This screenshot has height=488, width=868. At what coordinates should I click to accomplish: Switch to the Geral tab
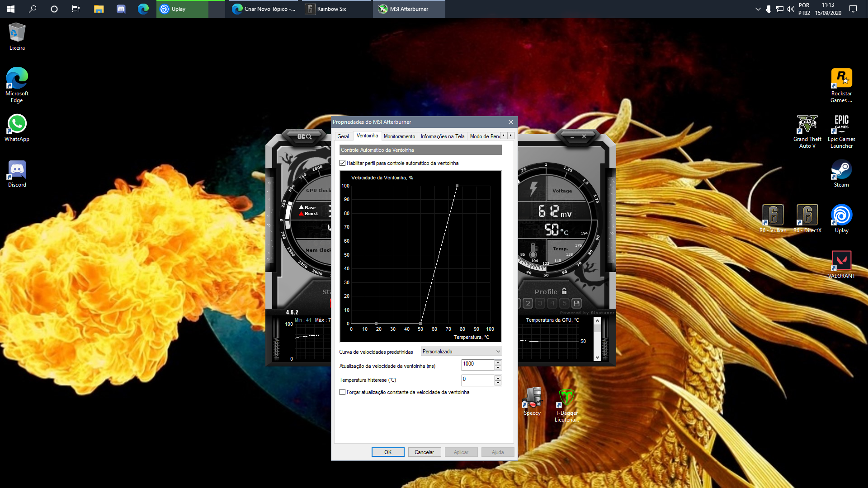343,136
